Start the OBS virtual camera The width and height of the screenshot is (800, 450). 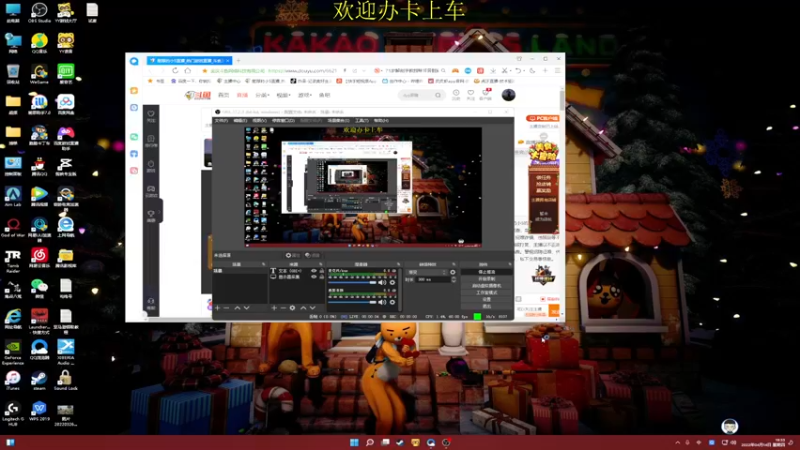(487, 286)
